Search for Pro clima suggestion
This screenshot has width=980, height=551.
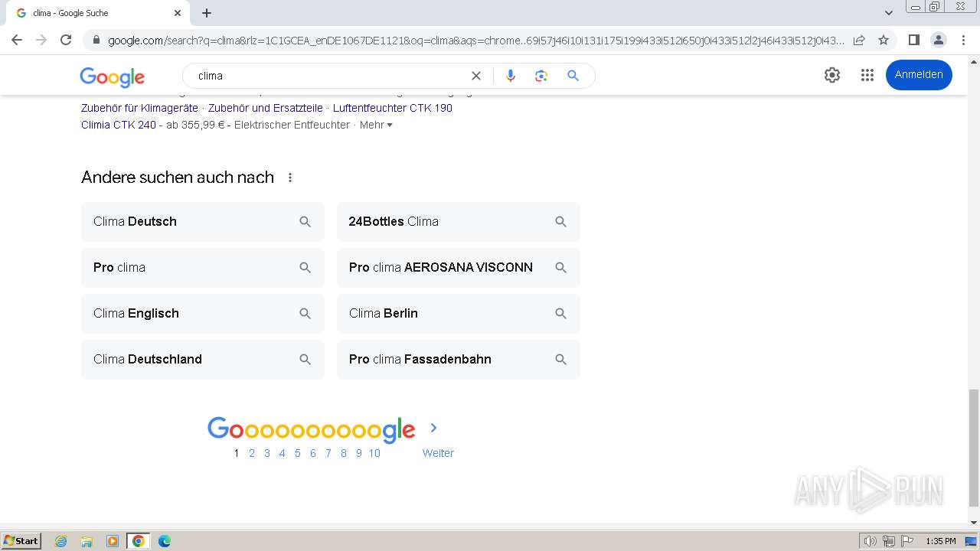pyautogui.click(x=203, y=268)
